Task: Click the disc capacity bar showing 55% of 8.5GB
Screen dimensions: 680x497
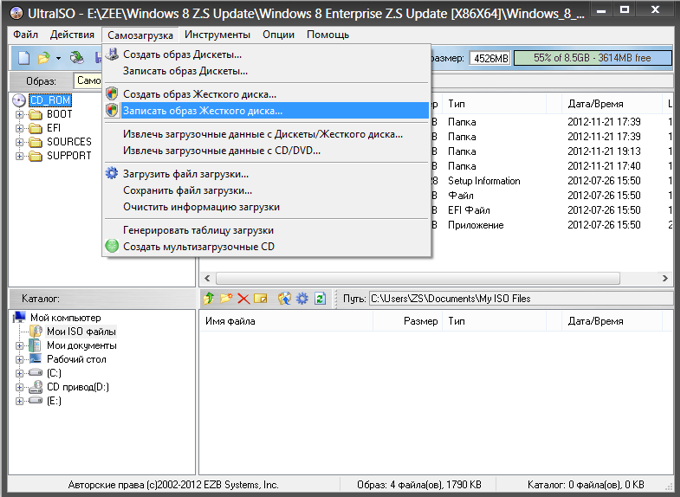Action: click(x=592, y=58)
